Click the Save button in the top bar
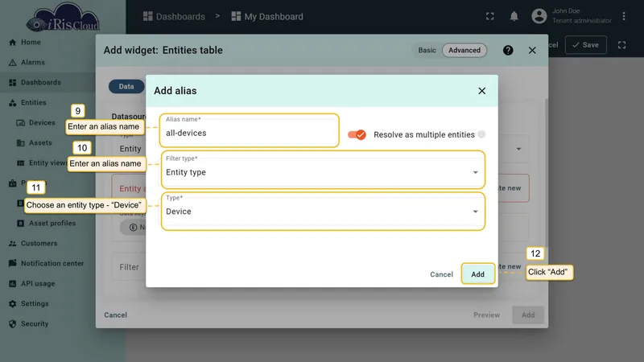 click(x=586, y=45)
